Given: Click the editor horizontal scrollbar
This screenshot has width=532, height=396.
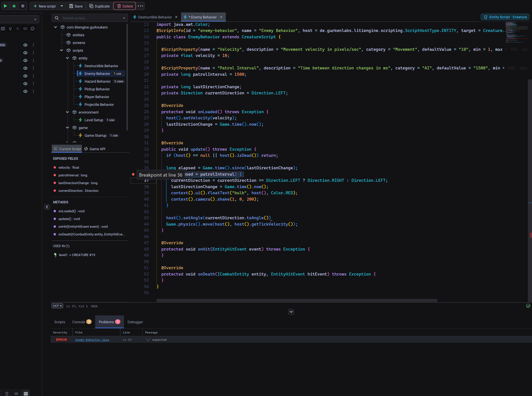Looking at the screenshot, I should coord(297,300).
